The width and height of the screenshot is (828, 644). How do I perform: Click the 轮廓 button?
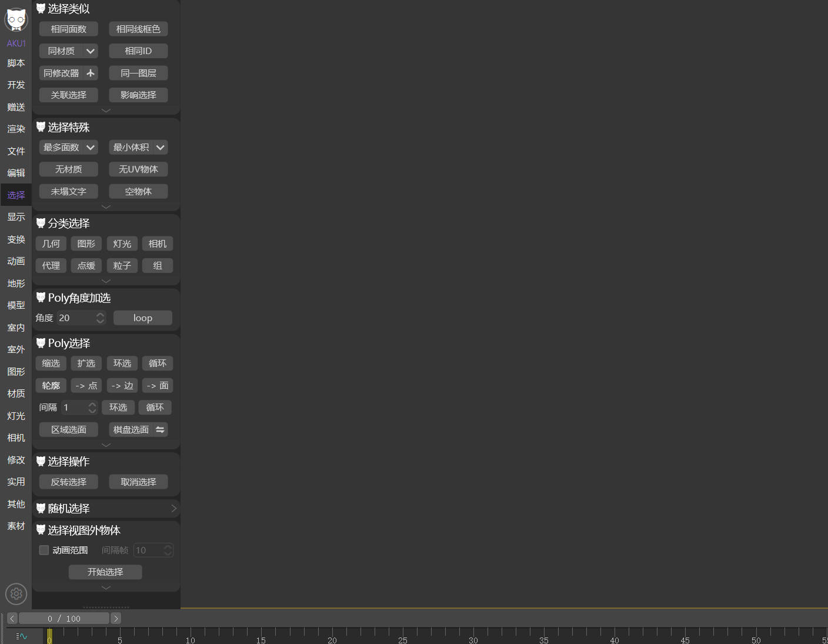point(51,386)
